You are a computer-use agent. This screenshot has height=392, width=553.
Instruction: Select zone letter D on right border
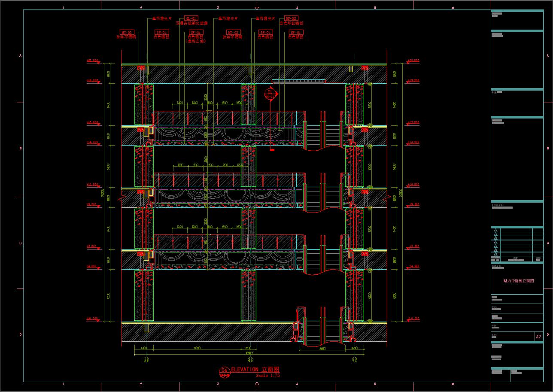pos(547,334)
